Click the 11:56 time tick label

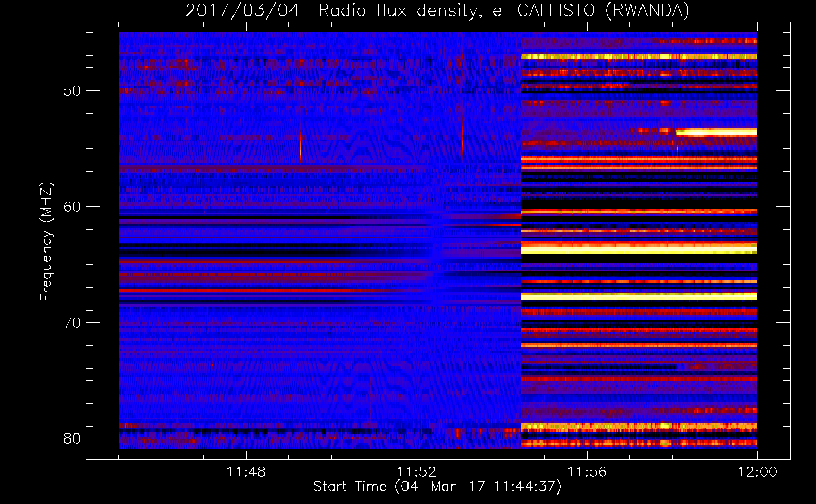click(587, 472)
